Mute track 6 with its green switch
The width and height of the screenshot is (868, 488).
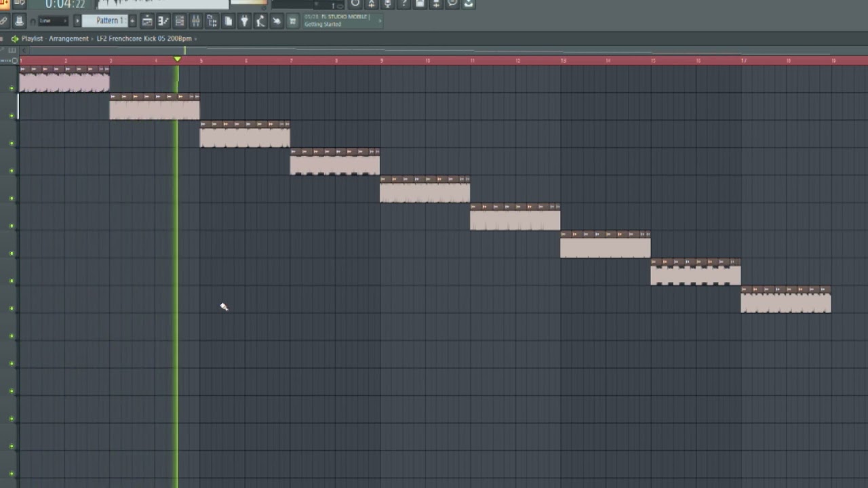[12, 226]
